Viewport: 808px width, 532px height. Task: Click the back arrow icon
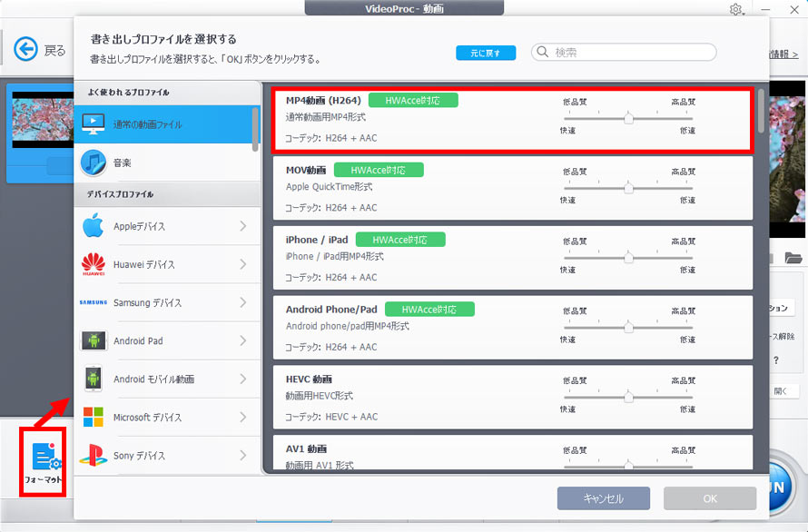click(x=25, y=50)
